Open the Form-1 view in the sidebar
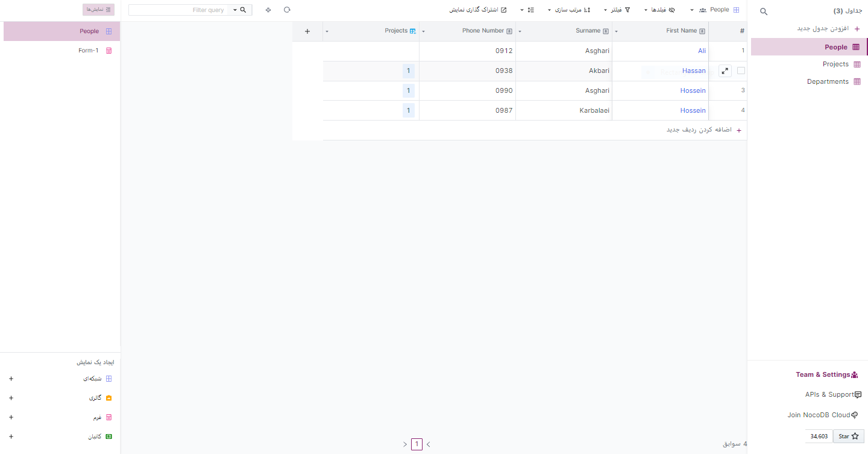 click(x=88, y=51)
